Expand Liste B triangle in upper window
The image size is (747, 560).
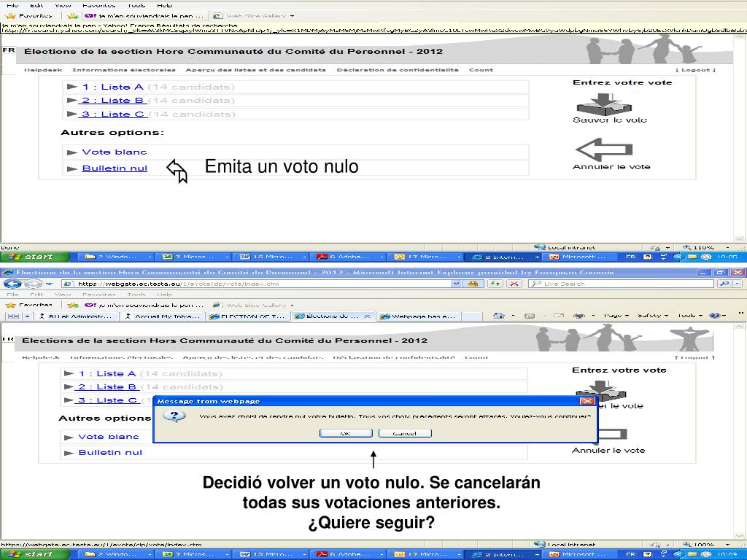(x=72, y=100)
